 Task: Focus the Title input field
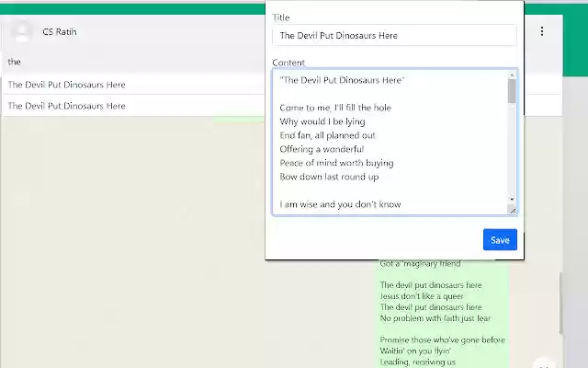[394, 35]
